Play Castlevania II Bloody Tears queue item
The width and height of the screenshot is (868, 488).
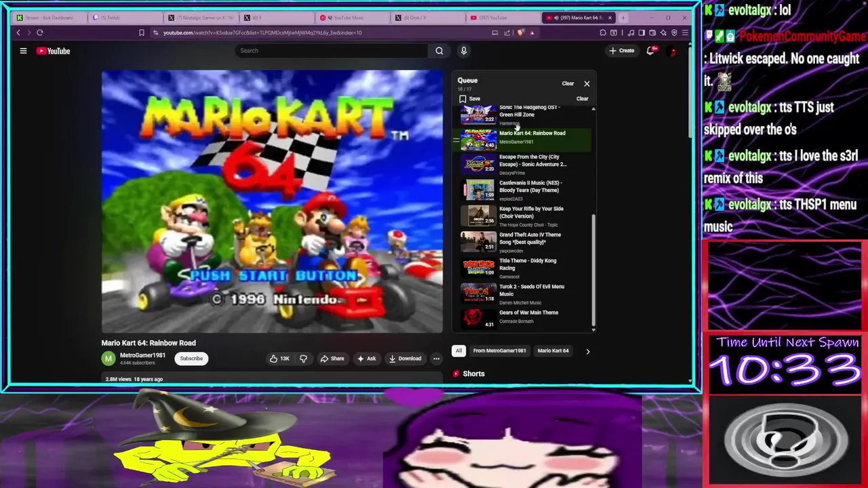point(522,190)
